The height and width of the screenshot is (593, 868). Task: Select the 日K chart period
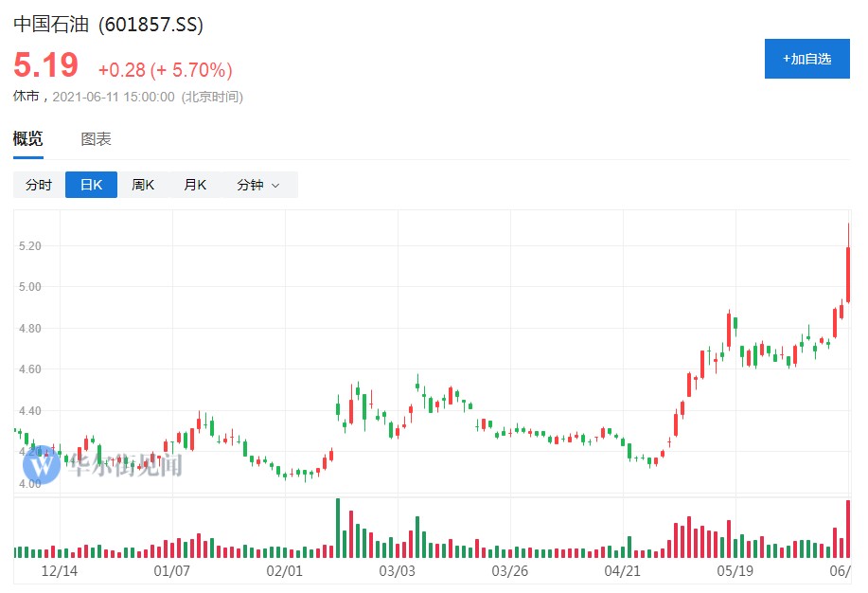[x=91, y=185]
